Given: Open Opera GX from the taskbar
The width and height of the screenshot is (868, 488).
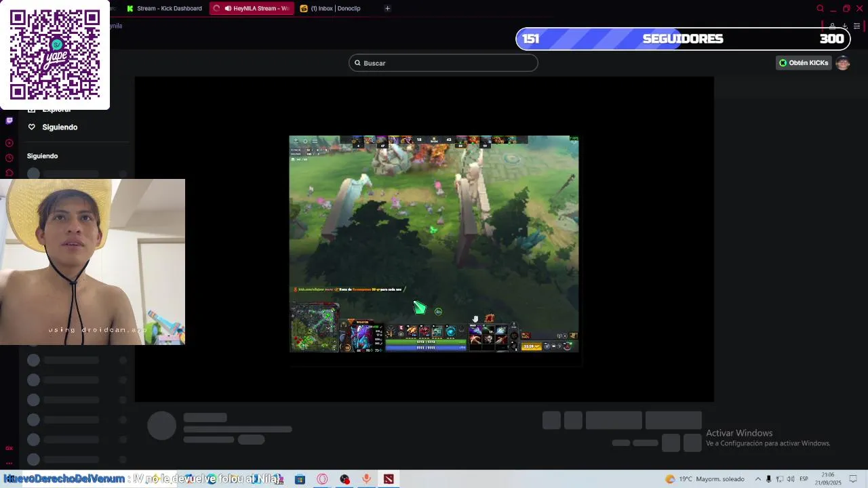Looking at the screenshot, I should click(322, 479).
